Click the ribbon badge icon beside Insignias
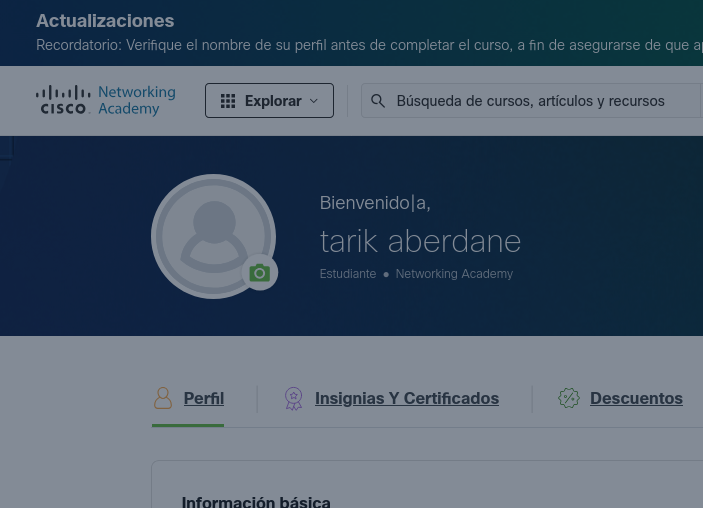The width and height of the screenshot is (703, 508). (293, 398)
